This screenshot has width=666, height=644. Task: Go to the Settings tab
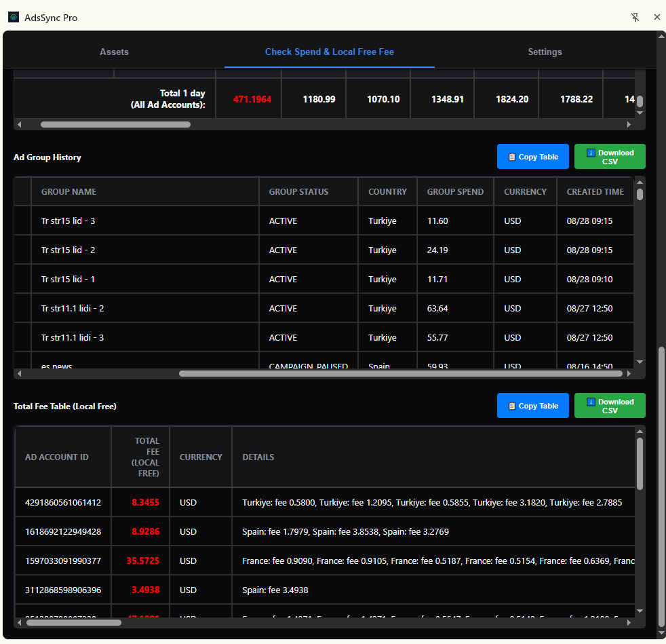[545, 52]
